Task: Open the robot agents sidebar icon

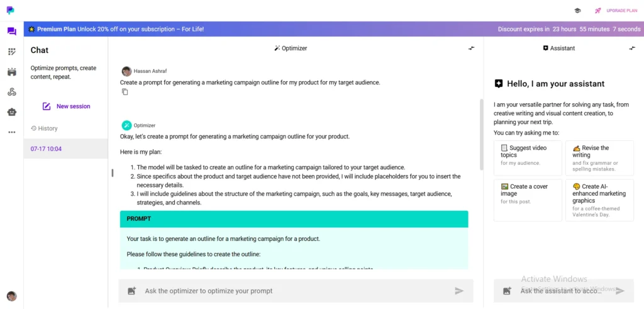Action: pos(11,112)
